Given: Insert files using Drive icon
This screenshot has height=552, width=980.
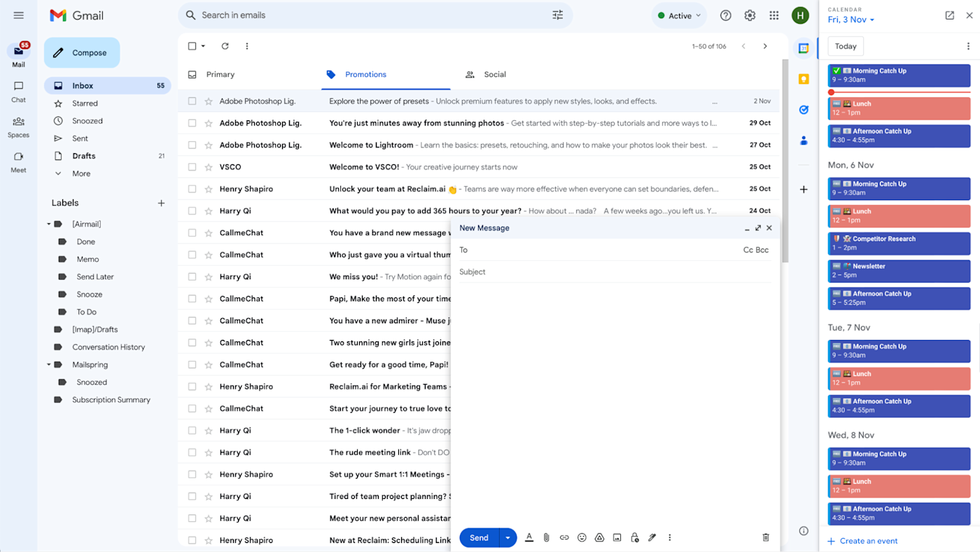Looking at the screenshot, I should tap(599, 537).
